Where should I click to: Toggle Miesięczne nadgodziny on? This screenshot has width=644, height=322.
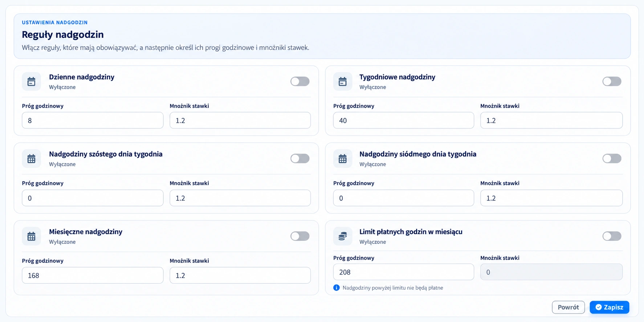(300, 236)
